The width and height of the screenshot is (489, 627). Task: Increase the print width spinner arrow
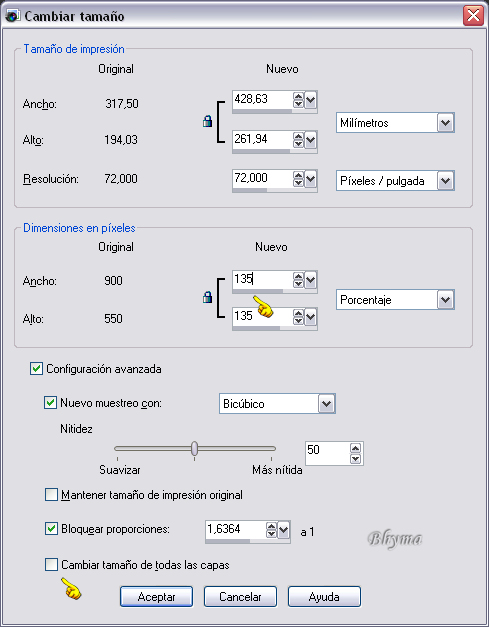click(x=298, y=96)
